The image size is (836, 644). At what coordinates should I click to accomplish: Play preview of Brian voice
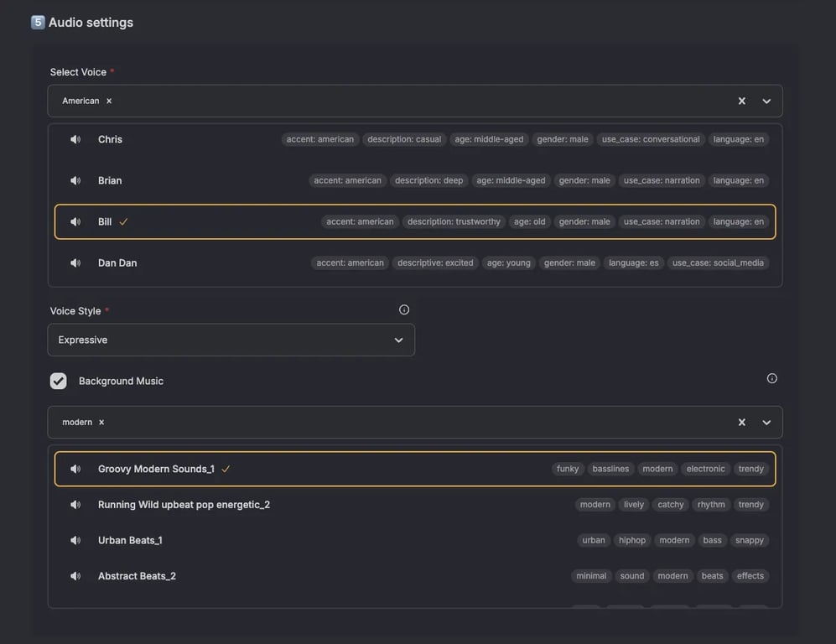pos(75,180)
